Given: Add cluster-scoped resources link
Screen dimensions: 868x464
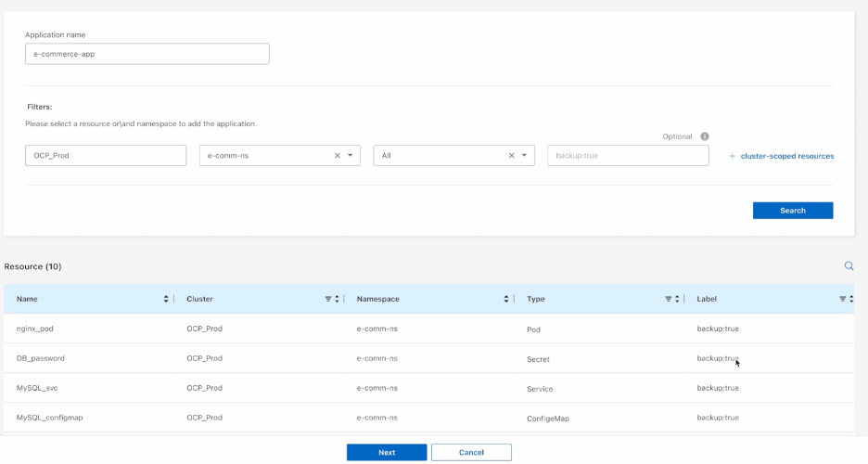Looking at the screenshot, I should tap(782, 156).
